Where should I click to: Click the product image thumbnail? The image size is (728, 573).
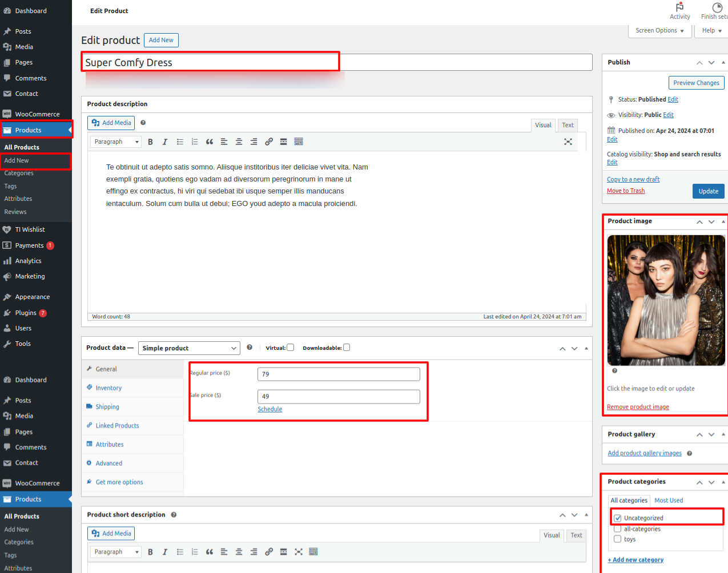coord(666,300)
